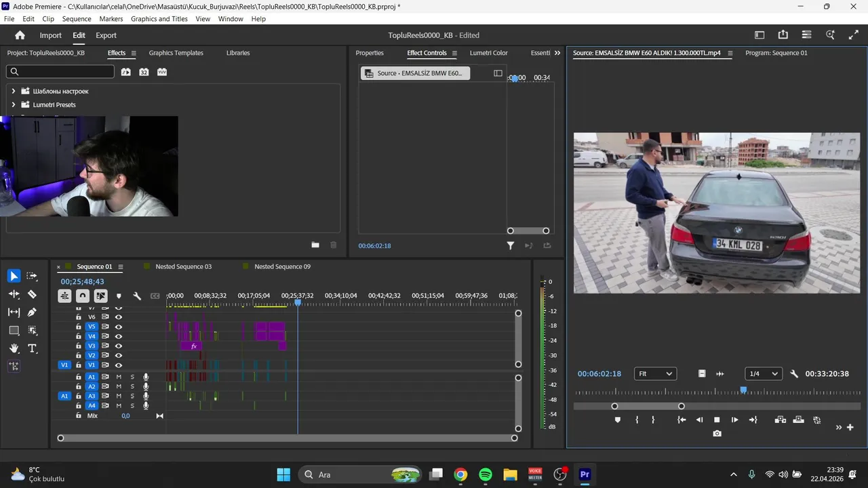Expand the Lumetri Presets folder
868x488 pixels.
point(14,105)
